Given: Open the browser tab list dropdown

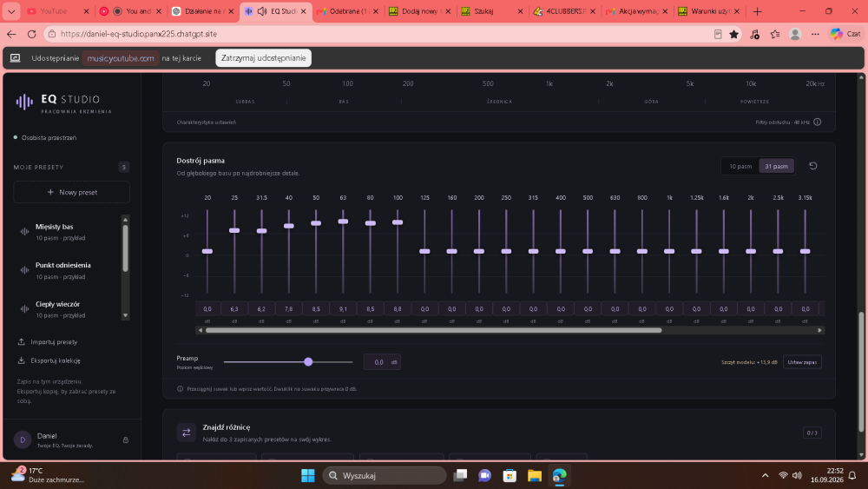Looking at the screenshot, I should tap(11, 11).
